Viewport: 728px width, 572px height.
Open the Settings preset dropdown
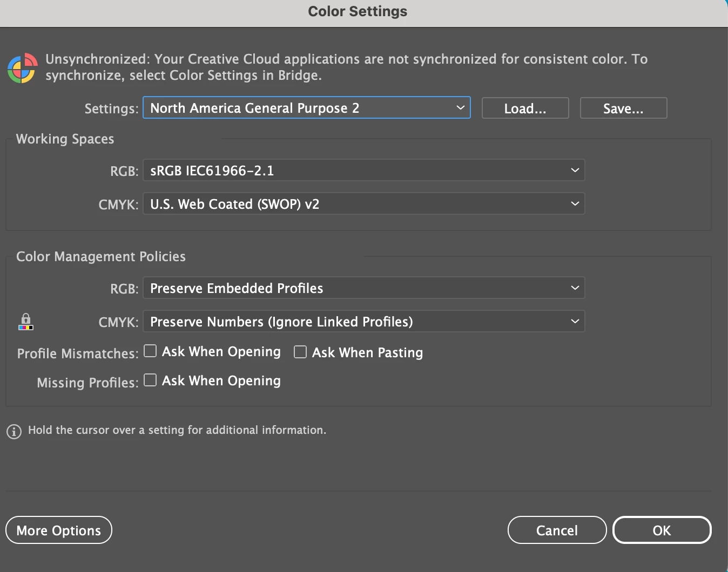(x=307, y=108)
